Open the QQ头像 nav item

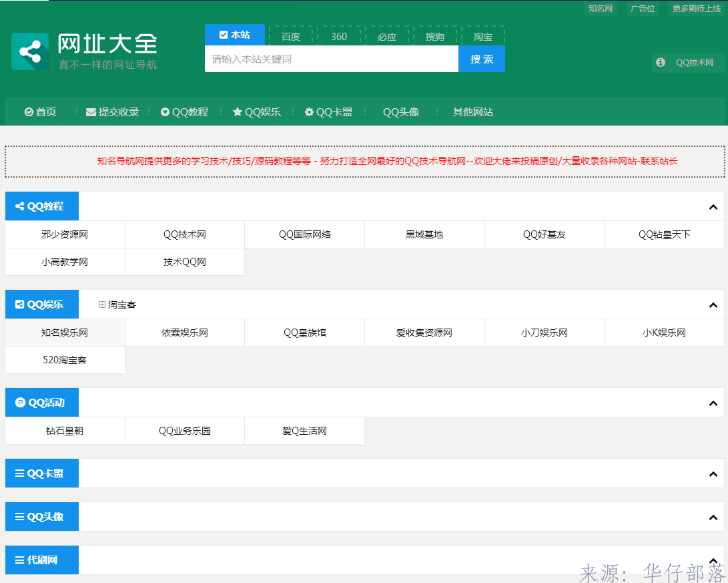(401, 112)
